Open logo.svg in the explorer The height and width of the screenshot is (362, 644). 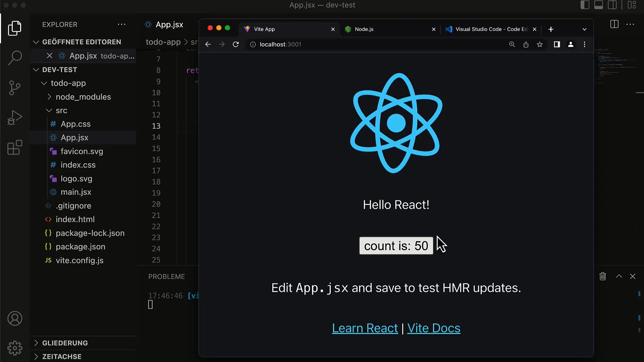(x=83, y=179)
